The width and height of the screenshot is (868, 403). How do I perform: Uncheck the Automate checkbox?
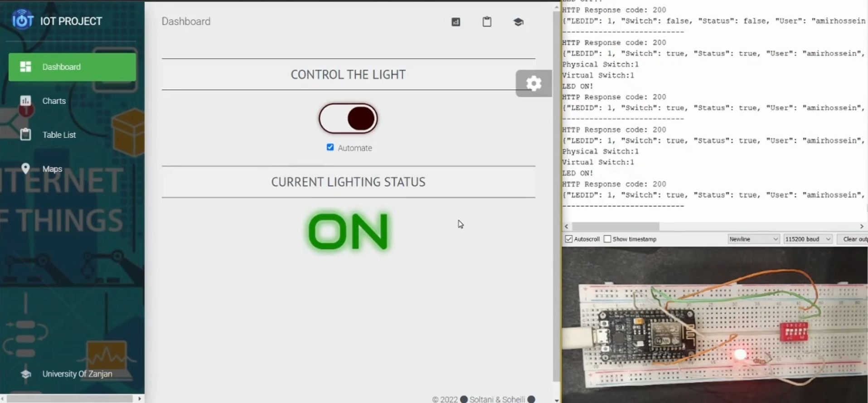330,147
